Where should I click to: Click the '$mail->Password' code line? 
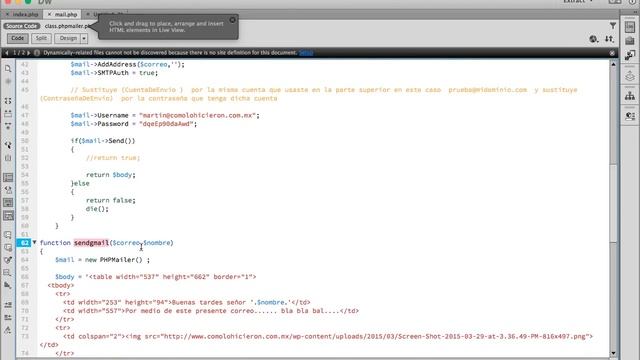point(133,124)
